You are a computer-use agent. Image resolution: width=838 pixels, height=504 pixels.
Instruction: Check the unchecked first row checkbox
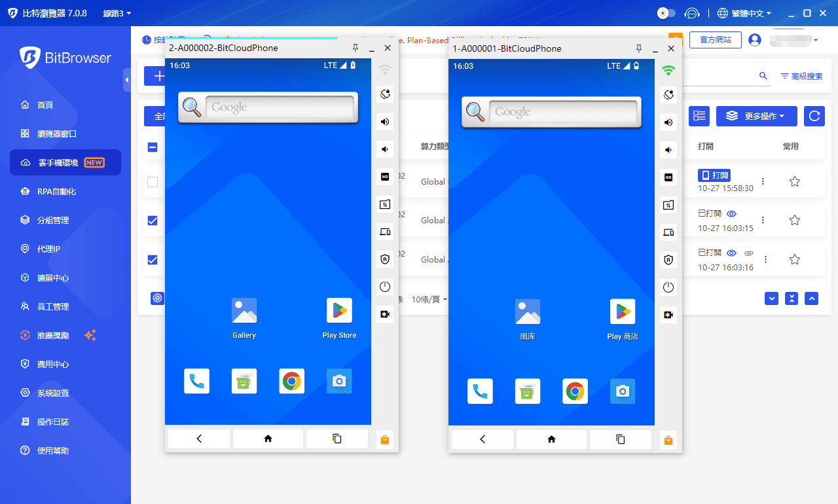click(x=153, y=182)
